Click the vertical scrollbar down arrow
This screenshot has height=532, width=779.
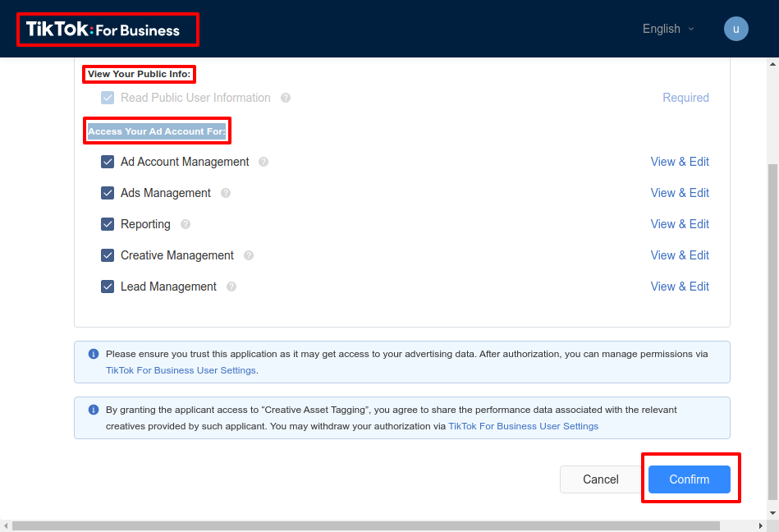[772, 512]
